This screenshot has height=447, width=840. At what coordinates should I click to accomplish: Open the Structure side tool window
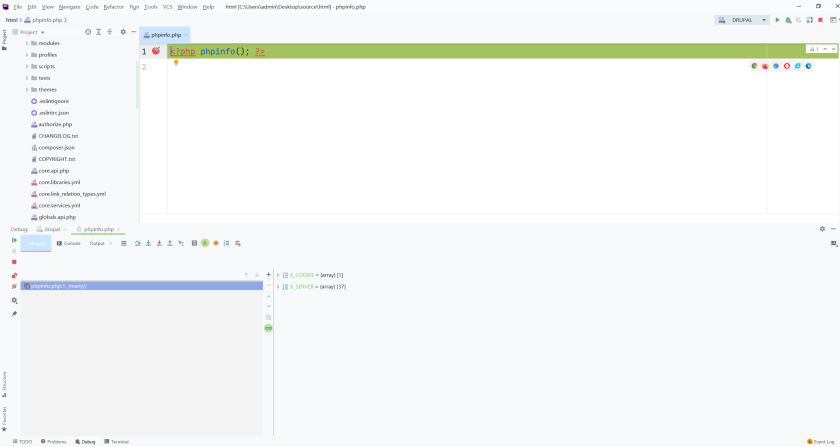tap(4, 384)
